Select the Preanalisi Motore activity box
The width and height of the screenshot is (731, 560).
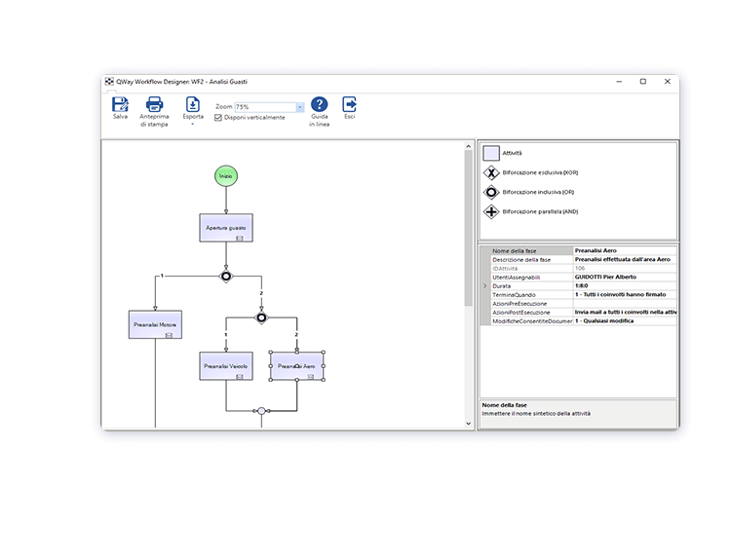pyautogui.click(x=155, y=324)
